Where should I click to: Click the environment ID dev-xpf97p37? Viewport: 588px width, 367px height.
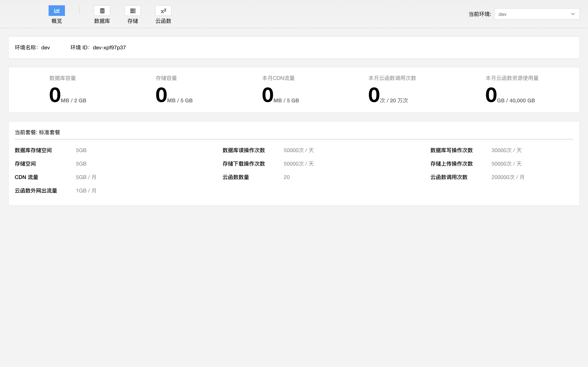[x=109, y=48]
